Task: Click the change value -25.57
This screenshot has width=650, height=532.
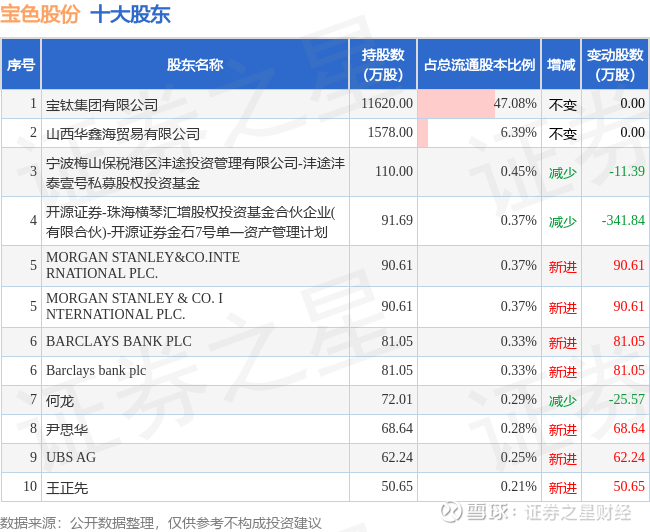Action: [x=627, y=399]
